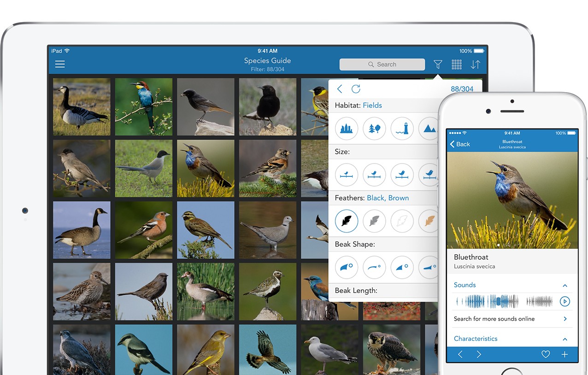This screenshot has width=588, height=375.
Task: Toggle the black feather color filter
Action: (347, 221)
